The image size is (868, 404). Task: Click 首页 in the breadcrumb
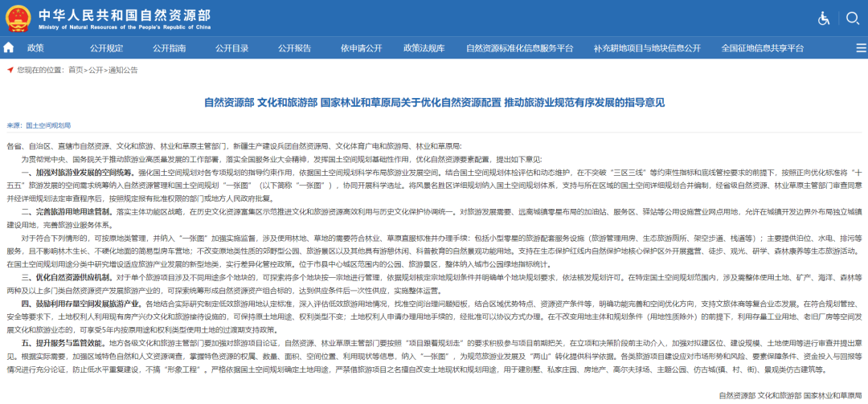[76, 70]
